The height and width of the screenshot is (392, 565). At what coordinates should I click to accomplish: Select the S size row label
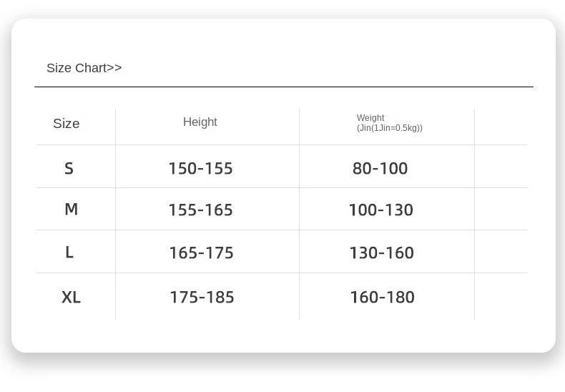click(x=69, y=169)
